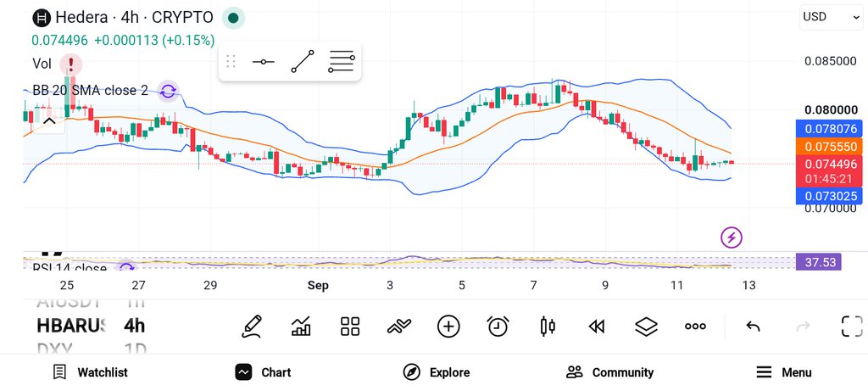Open the USD currency dropdown
This screenshot has width=868, height=391.
[831, 17]
